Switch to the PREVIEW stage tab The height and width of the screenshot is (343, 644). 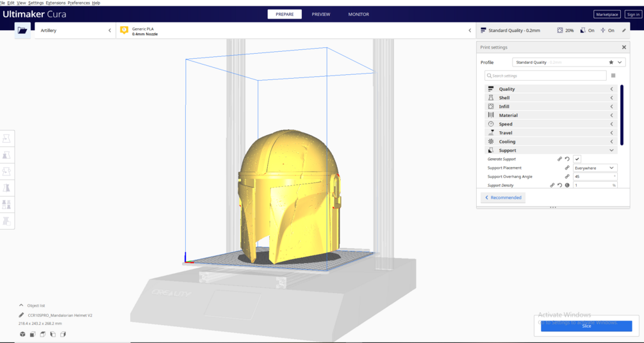(321, 14)
